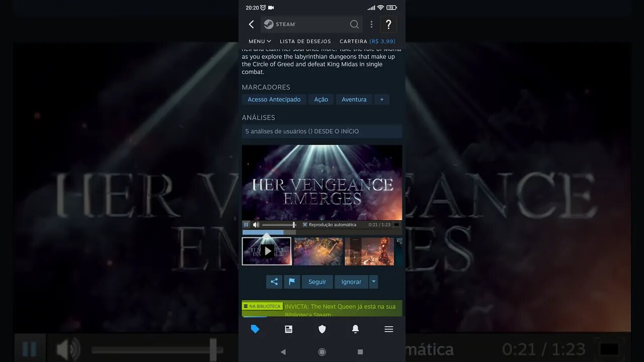Image resolution: width=644 pixels, height=362 pixels.
Task: Tap the alarm icon in status bar
Action: pyautogui.click(x=263, y=8)
